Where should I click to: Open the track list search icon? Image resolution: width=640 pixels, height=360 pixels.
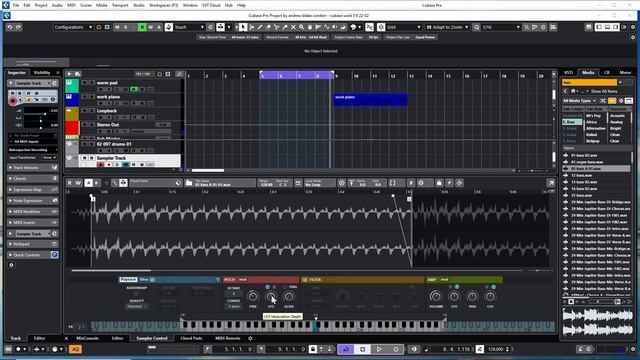[x=179, y=74]
